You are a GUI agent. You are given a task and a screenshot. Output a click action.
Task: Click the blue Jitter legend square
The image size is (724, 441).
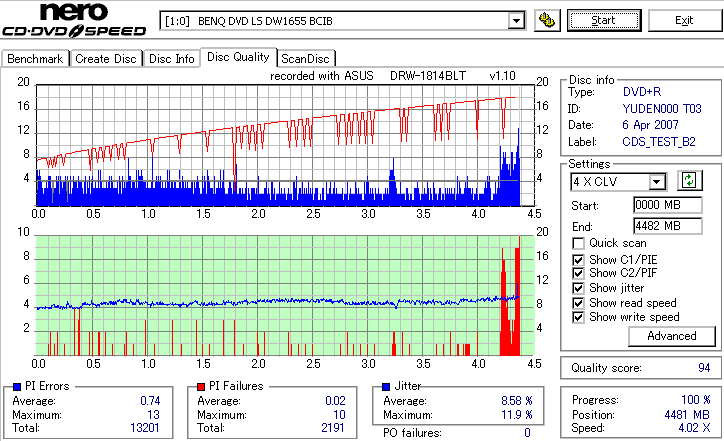(386, 387)
